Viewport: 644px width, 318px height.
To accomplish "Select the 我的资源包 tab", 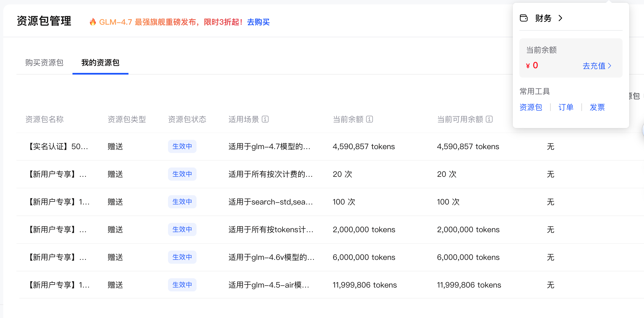I will tap(100, 63).
